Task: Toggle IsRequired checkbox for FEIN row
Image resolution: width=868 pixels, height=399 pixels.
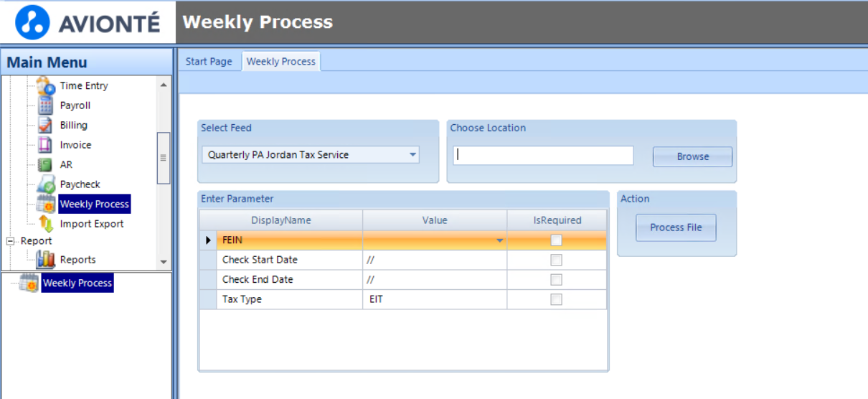Action: 556,240
